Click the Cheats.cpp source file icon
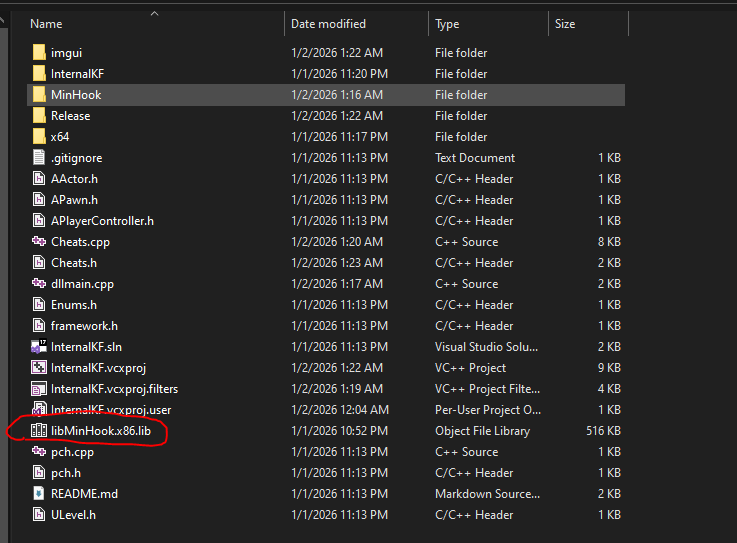 pos(39,242)
